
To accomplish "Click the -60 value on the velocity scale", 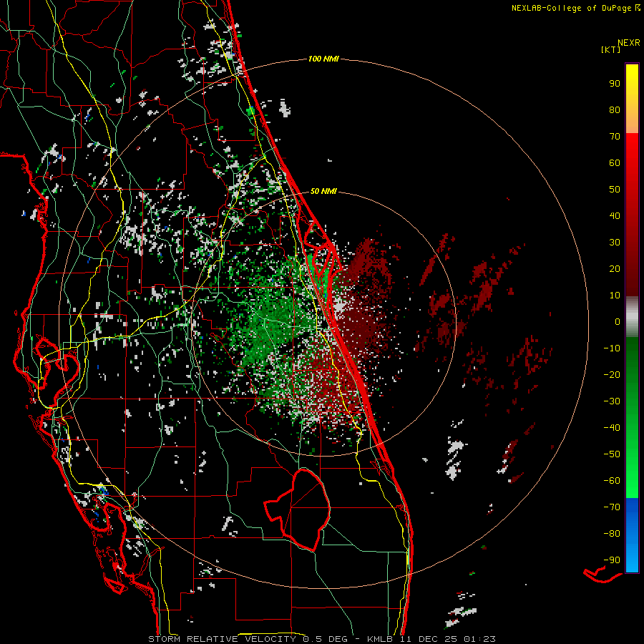I will (612, 481).
